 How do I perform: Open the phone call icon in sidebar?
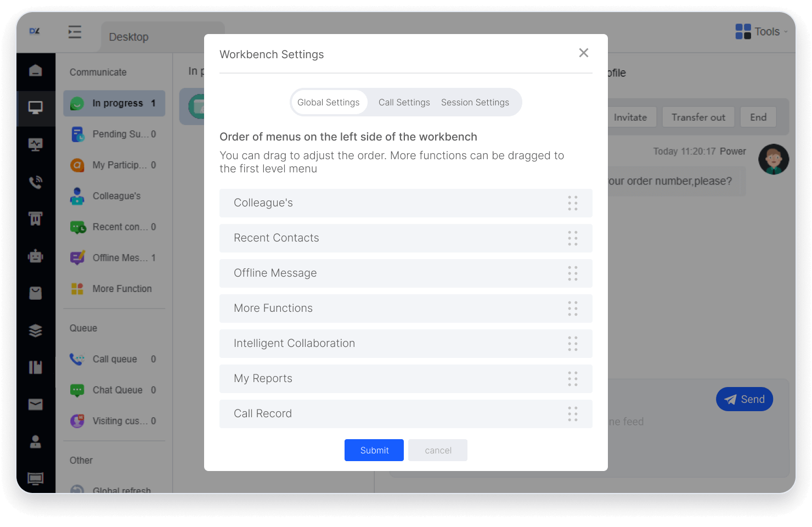point(36,182)
